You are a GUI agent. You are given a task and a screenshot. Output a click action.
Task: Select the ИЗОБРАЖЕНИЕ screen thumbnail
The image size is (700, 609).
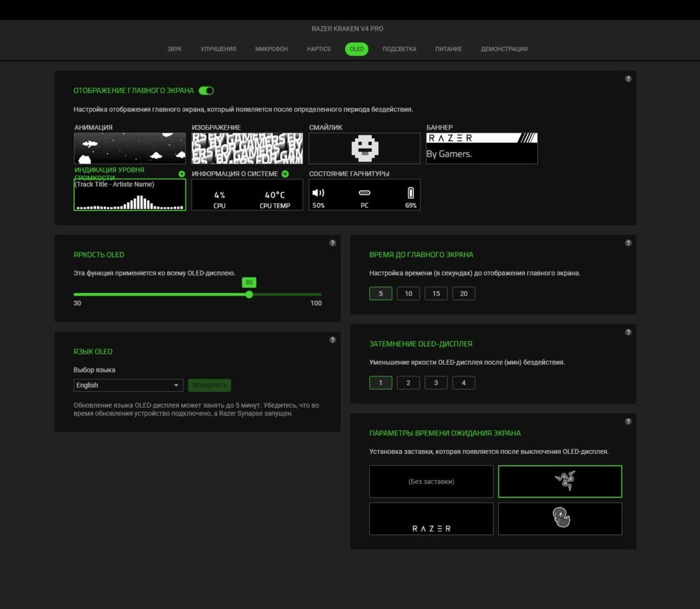[x=247, y=148]
